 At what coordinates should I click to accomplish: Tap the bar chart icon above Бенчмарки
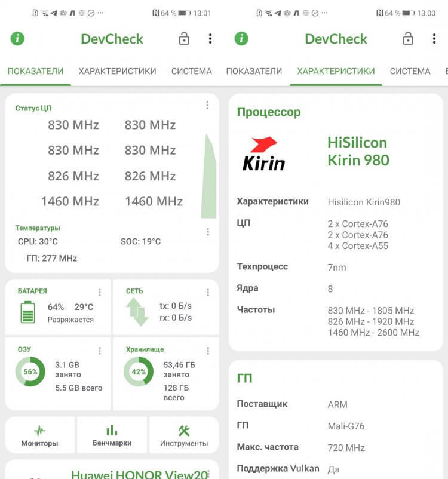112,431
